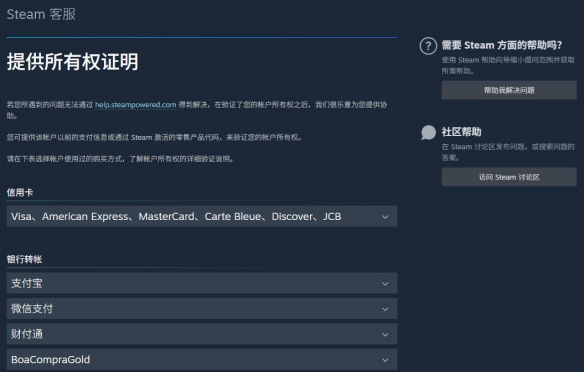Expand the BoaCompraGold payment section
This screenshot has height=372, width=584.
(202, 359)
